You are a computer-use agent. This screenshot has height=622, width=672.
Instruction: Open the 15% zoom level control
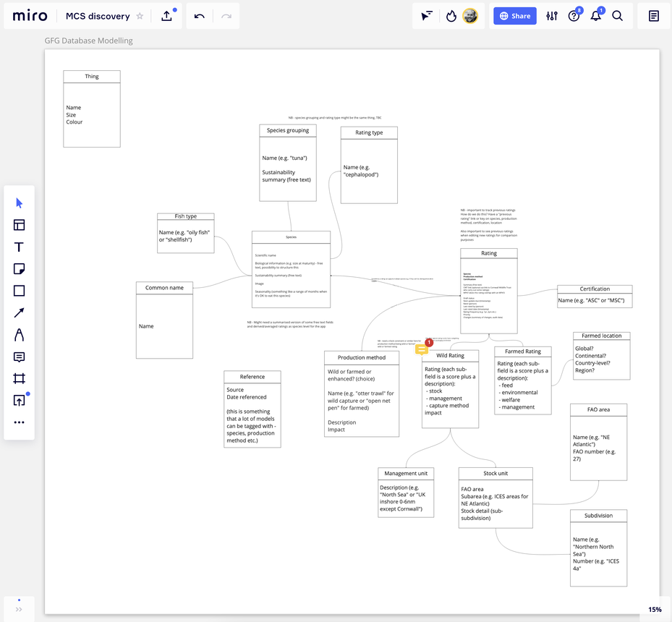pyautogui.click(x=655, y=609)
